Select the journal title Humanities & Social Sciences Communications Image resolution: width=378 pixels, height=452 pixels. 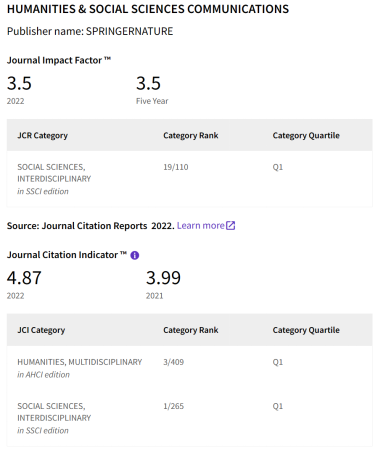click(x=148, y=9)
